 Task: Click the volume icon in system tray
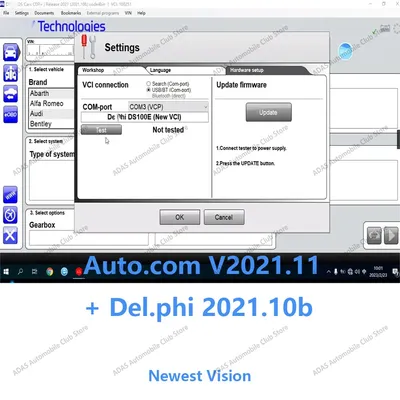[x=357, y=272]
